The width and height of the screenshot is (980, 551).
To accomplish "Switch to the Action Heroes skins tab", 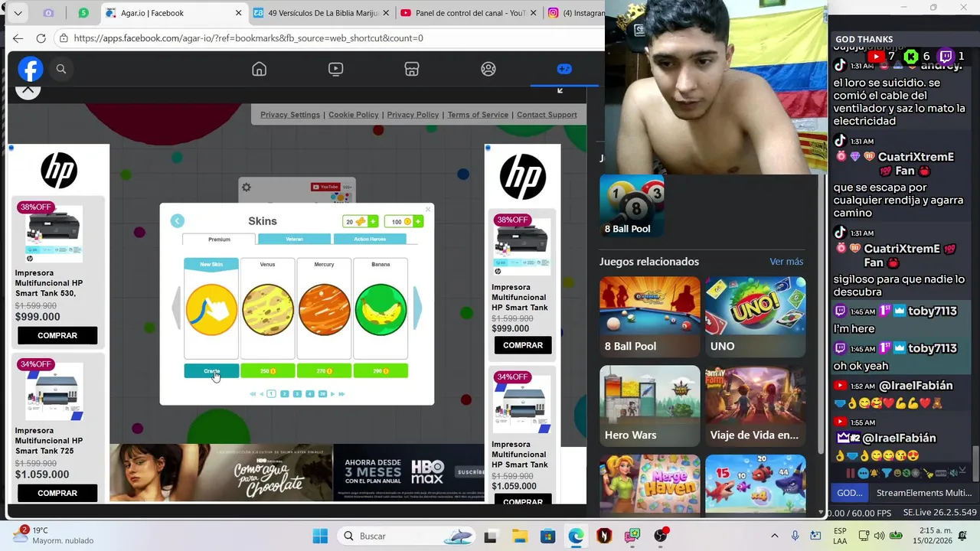I will (370, 240).
